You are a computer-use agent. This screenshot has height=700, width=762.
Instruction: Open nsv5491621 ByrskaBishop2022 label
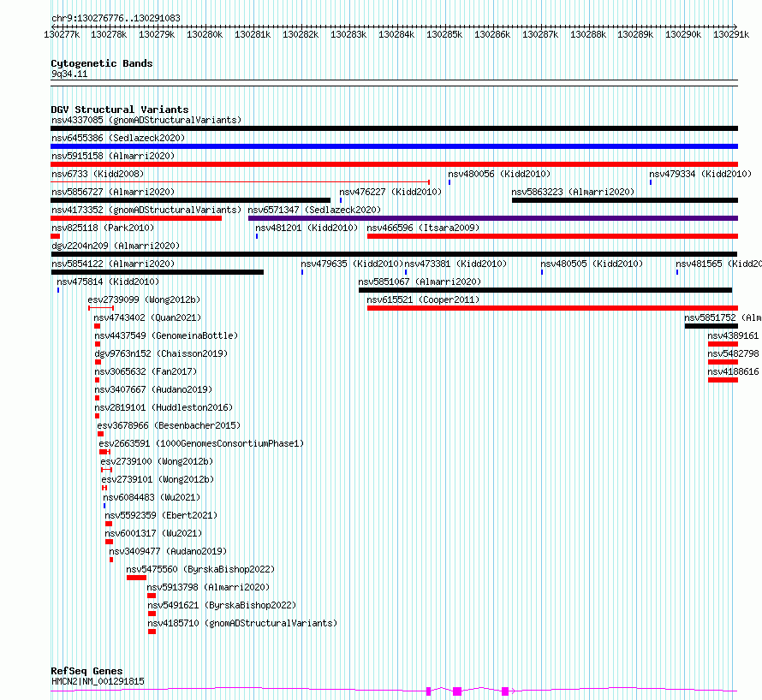click(222, 605)
